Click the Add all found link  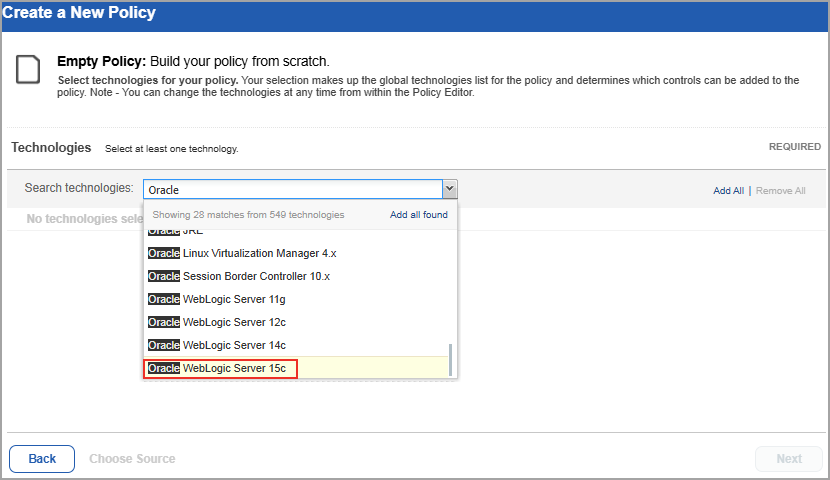419,214
